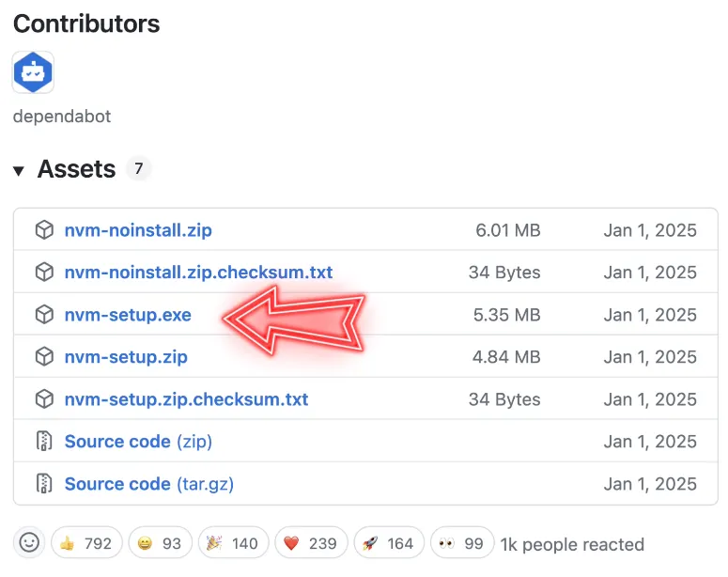
Task: Click the Assets count badge 7
Action: [x=138, y=168]
